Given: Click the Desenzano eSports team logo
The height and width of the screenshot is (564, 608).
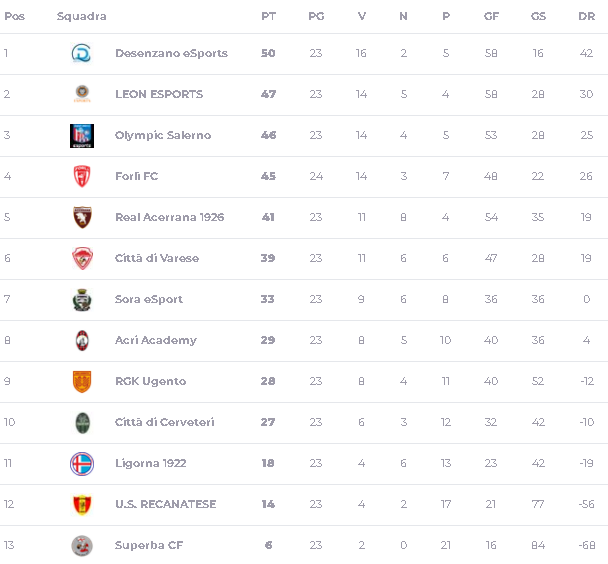Looking at the screenshot, I should pyautogui.click(x=81, y=53).
